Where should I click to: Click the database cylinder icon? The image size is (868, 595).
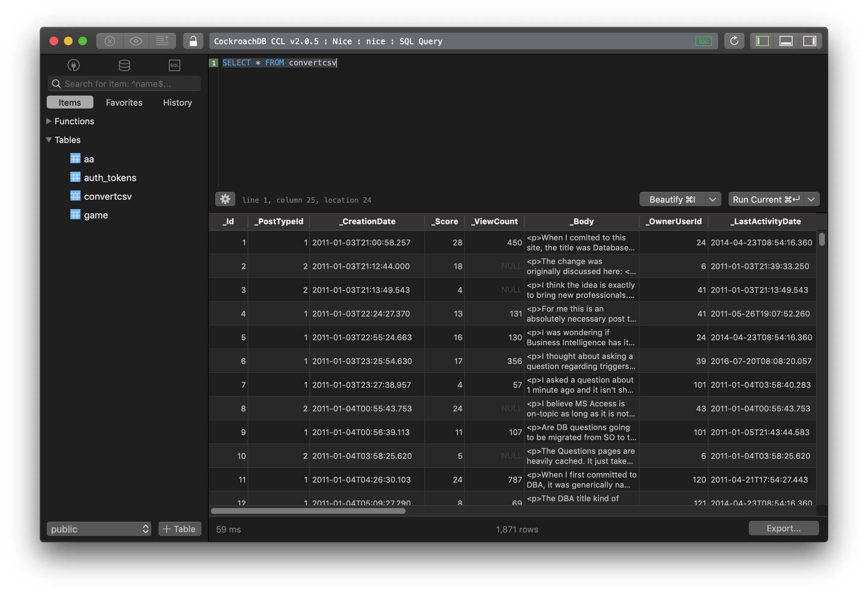click(x=124, y=65)
